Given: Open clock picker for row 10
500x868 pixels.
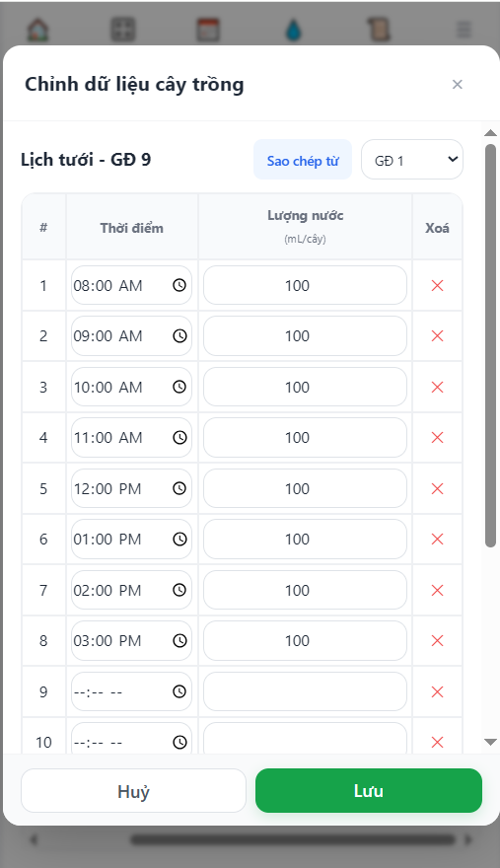Looking at the screenshot, I should click(179, 743).
